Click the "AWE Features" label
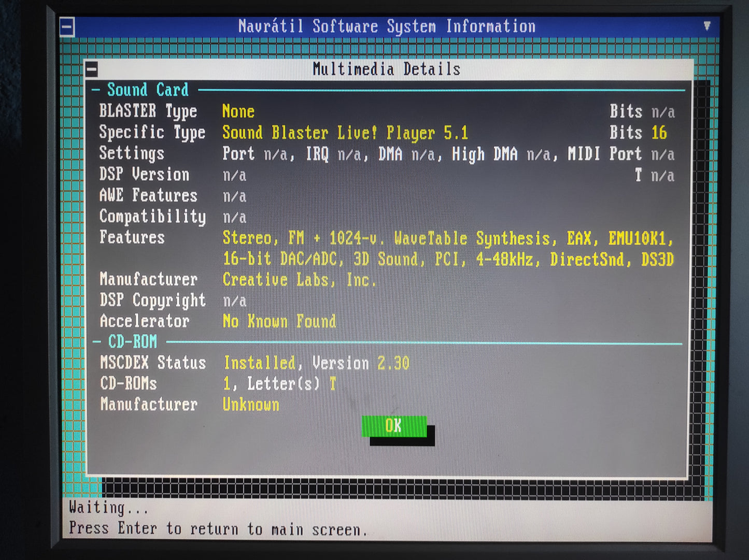The height and width of the screenshot is (560, 749). [148, 195]
